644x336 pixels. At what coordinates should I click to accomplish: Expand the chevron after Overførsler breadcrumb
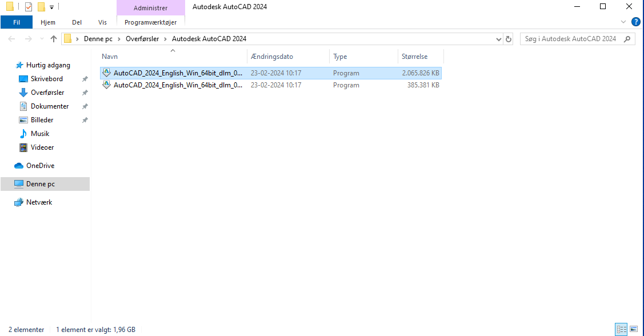(x=166, y=39)
